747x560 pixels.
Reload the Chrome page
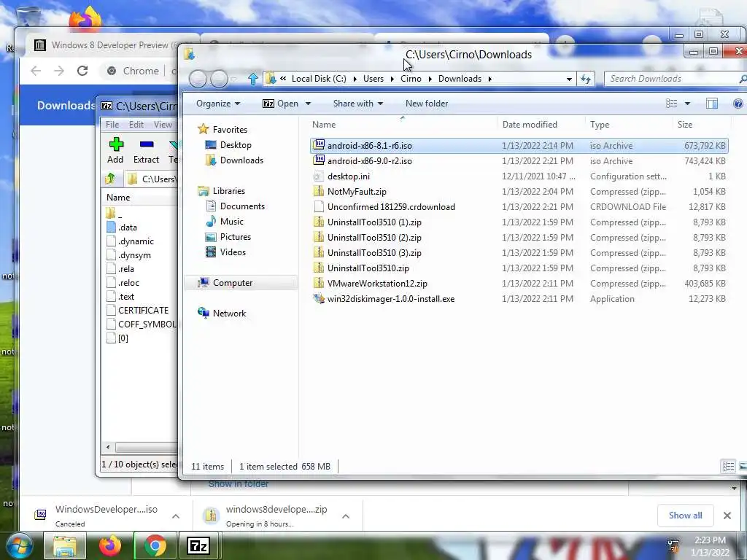(82, 71)
